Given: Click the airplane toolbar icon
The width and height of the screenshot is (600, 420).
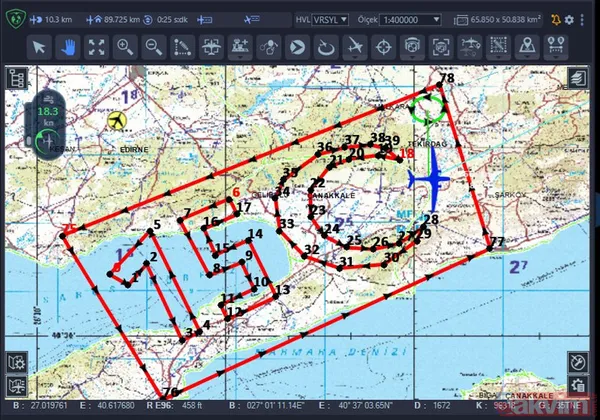Looking at the screenshot, I should [355, 46].
